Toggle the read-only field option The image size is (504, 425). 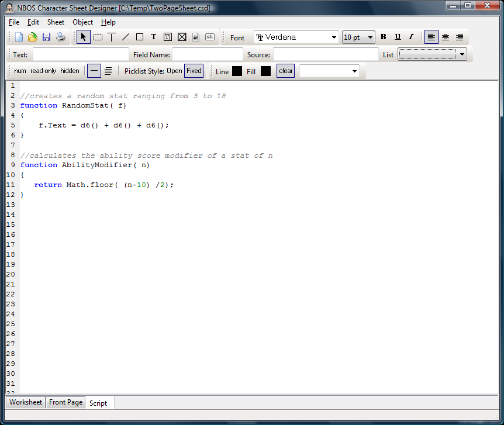pyautogui.click(x=43, y=71)
